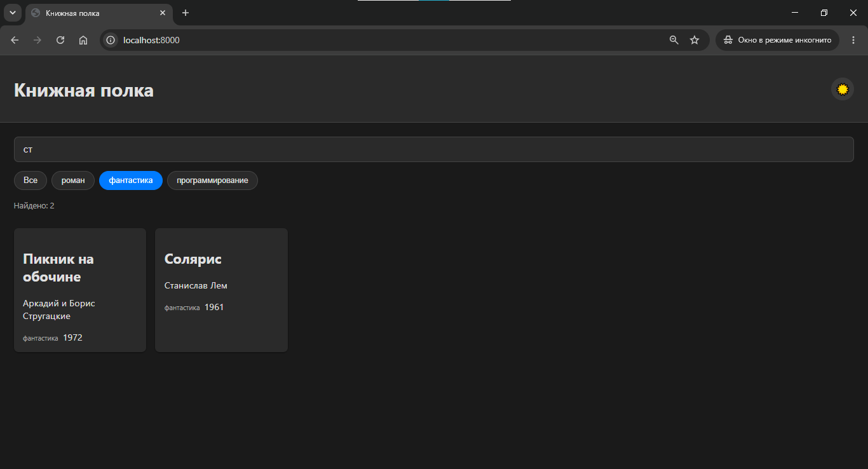Toggle the фантастика genre filter
The image size is (868, 469).
coord(131,180)
